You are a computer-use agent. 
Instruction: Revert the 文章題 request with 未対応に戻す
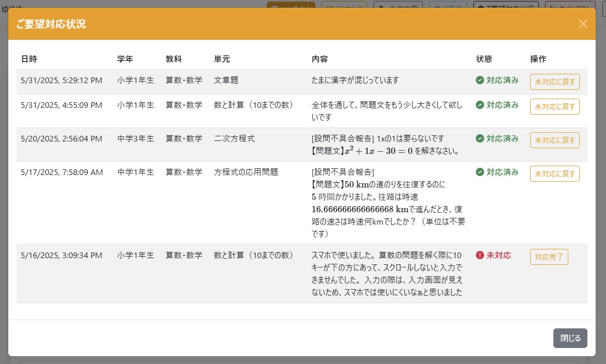pyautogui.click(x=554, y=82)
